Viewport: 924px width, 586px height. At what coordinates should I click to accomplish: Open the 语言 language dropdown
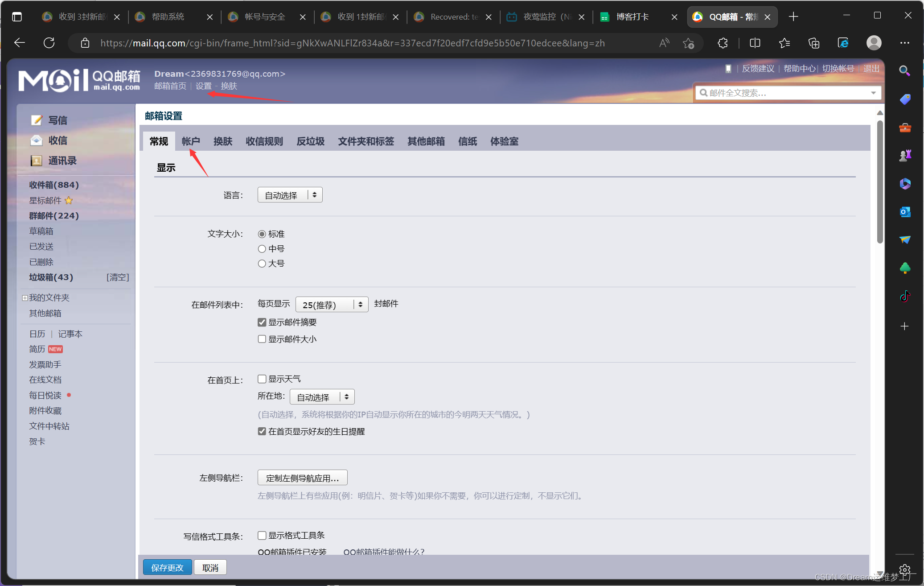coord(290,195)
